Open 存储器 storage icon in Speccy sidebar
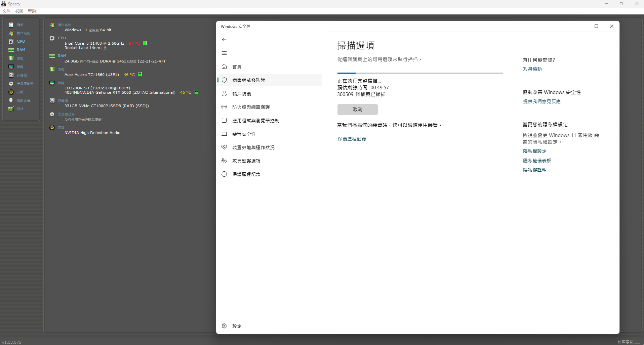Image resolution: width=644 pixels, height=345 pixels. click(x=11, y=75)
